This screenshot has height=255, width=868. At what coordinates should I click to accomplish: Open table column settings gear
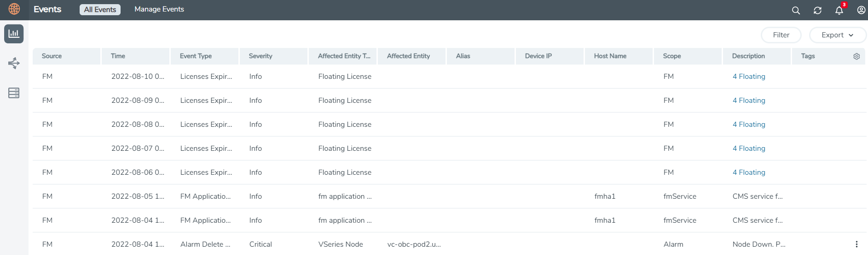856,56
